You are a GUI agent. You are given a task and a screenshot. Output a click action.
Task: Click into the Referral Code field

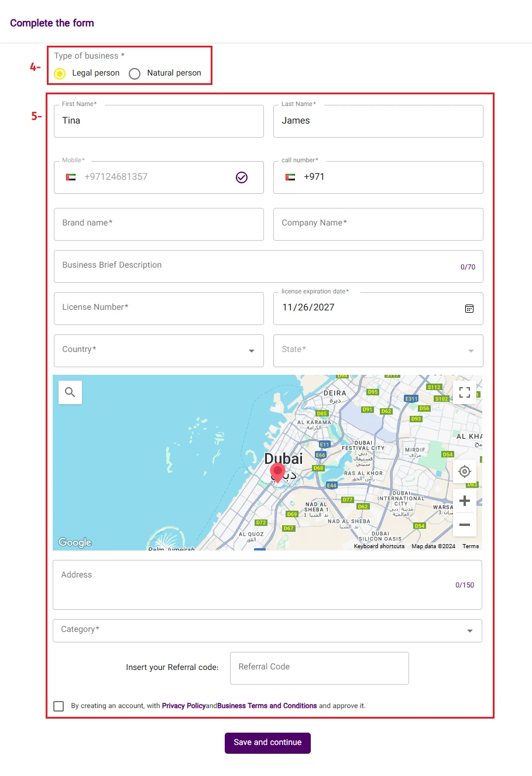(x=319, y=668)
